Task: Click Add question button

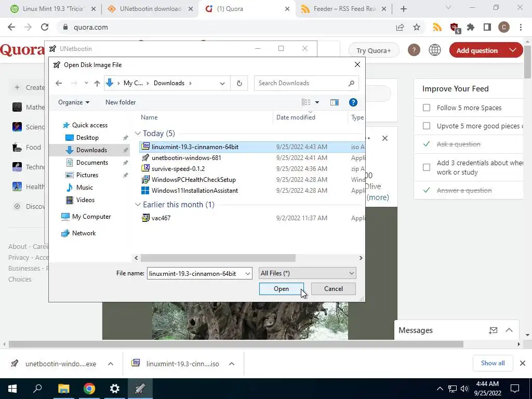Action: tap(477, 50)
